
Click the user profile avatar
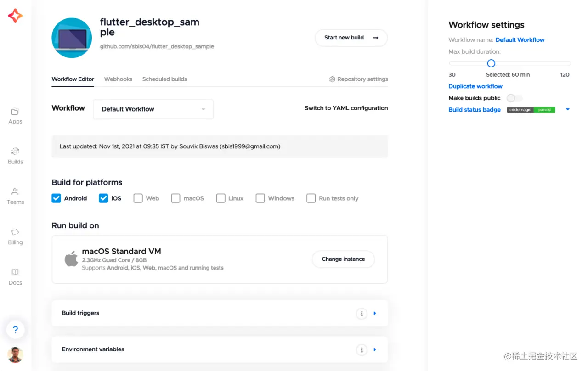(15, 354)
